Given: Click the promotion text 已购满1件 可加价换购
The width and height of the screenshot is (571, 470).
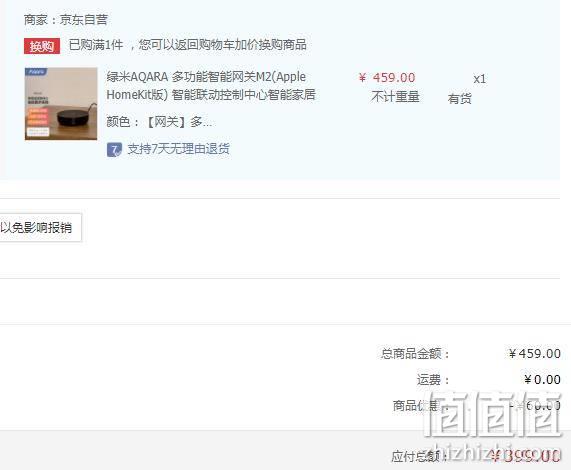Looking at the screenshot, I should point(188,45).
